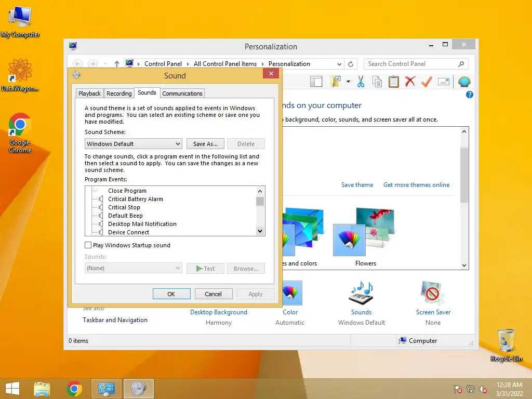Open the folder options dropdown arrow
The height and width of the screenshot is (399, 532).
(349, 82)
